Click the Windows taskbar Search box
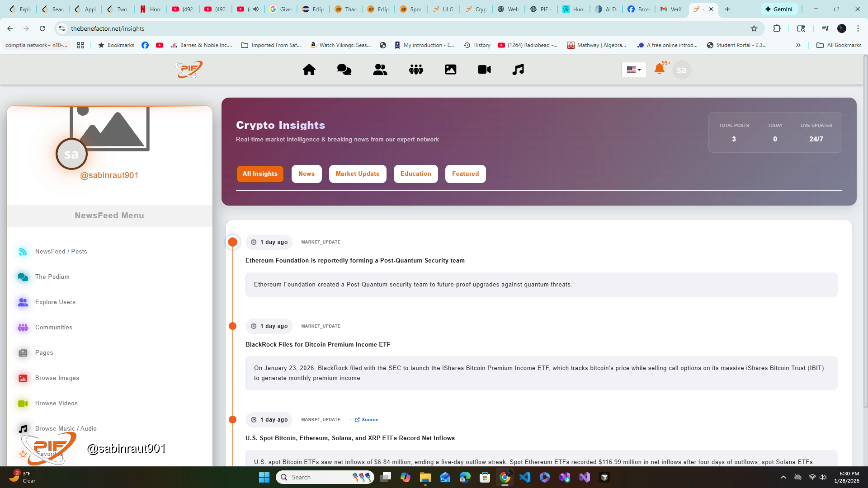Screen dimensions: 868x488 325,477
